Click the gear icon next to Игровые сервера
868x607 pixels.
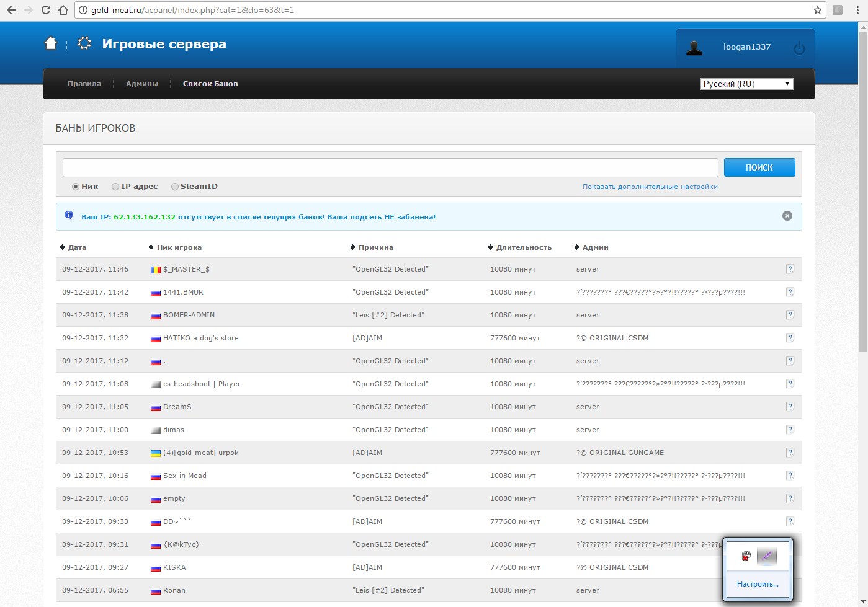[84, 43]
